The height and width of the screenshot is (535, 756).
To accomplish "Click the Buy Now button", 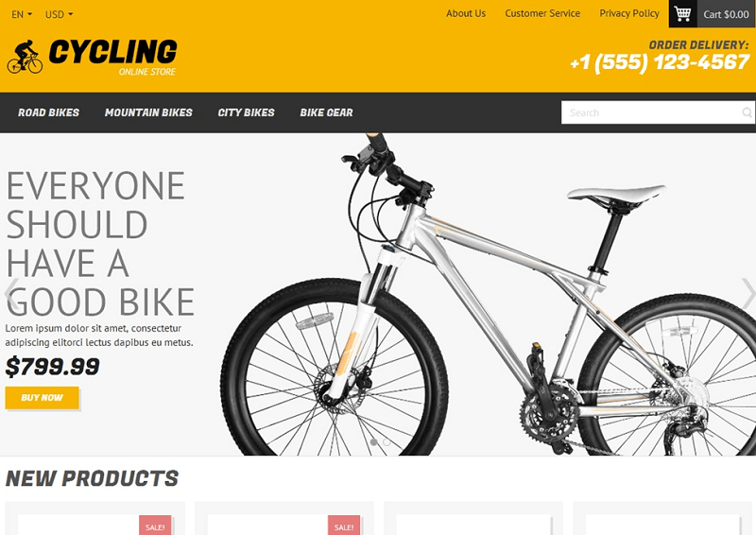I will pos(42,398).
